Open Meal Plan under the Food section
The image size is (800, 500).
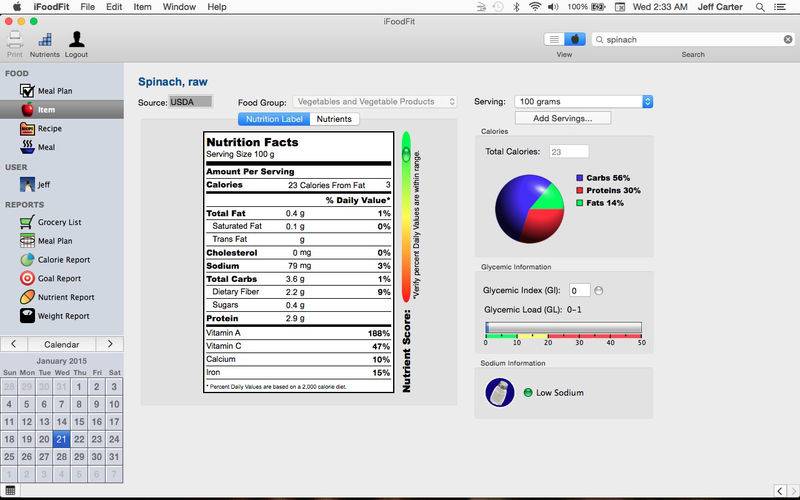pyautogui.click(x=54, y=91)
